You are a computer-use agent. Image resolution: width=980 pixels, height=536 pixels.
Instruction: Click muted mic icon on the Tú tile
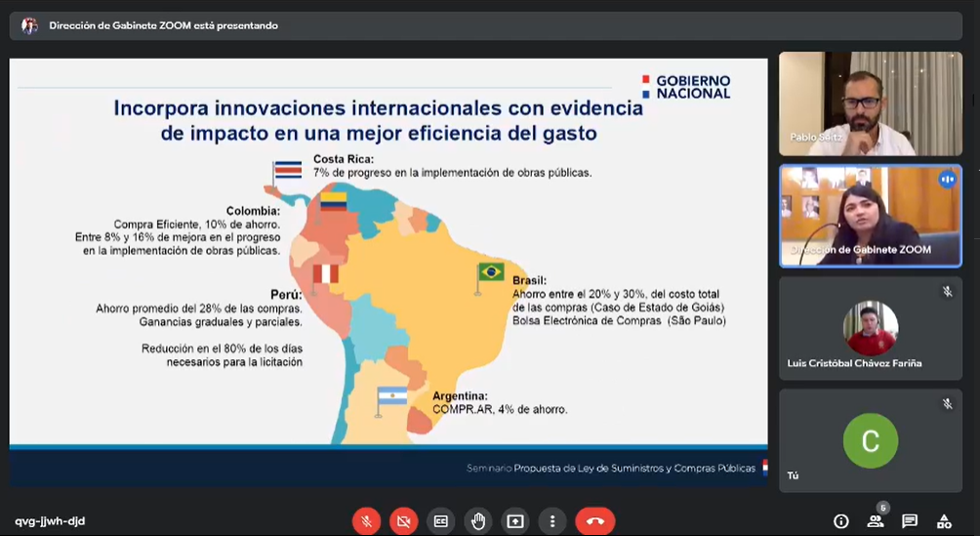948,404
